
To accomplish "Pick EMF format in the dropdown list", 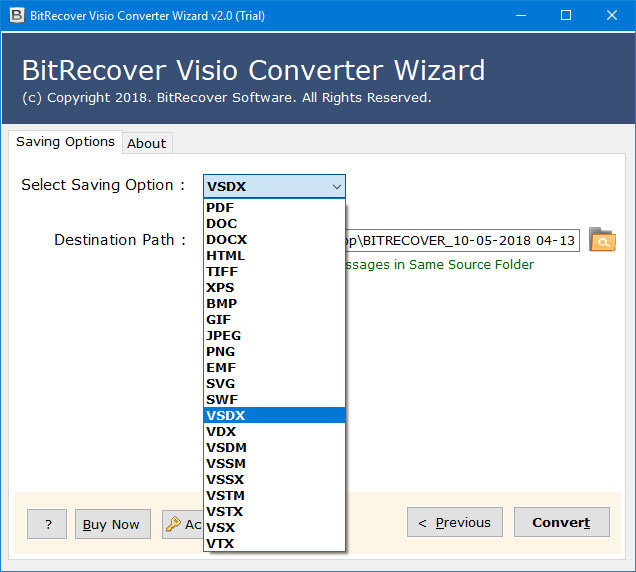I will pos(274,368).
